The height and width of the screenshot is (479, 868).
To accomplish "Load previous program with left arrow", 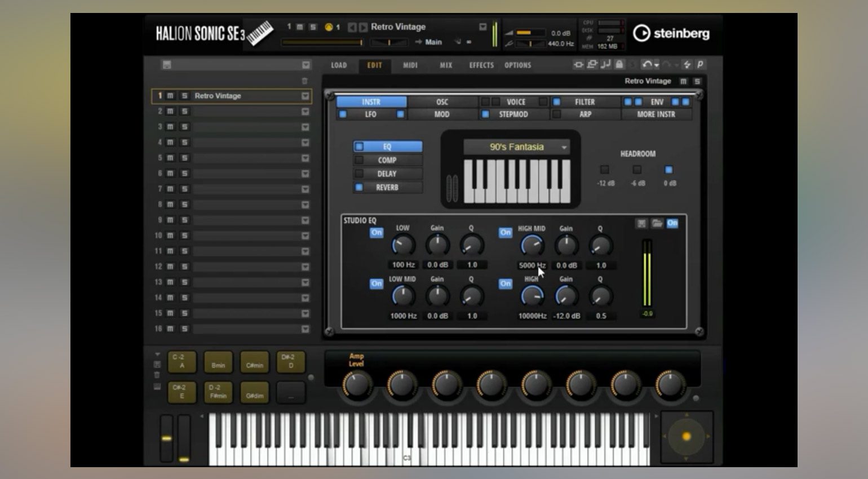I will point(352,27).
